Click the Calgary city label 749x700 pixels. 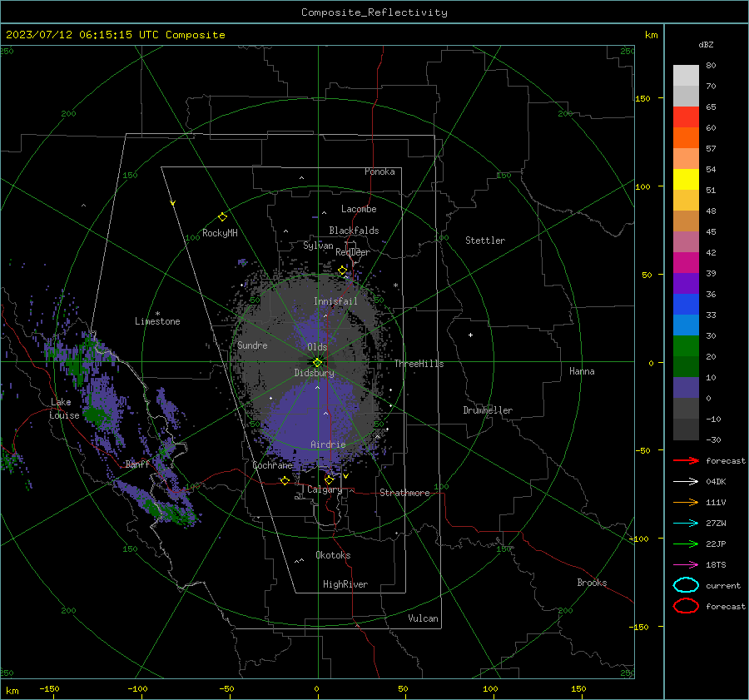[325, 489]
